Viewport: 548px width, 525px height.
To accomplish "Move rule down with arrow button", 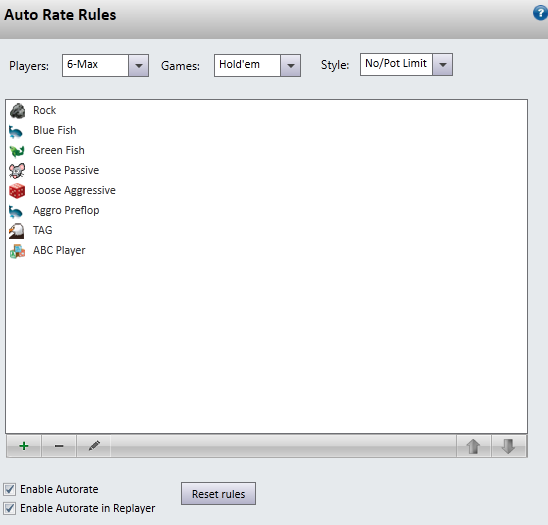I will click(x=509, y=446).
